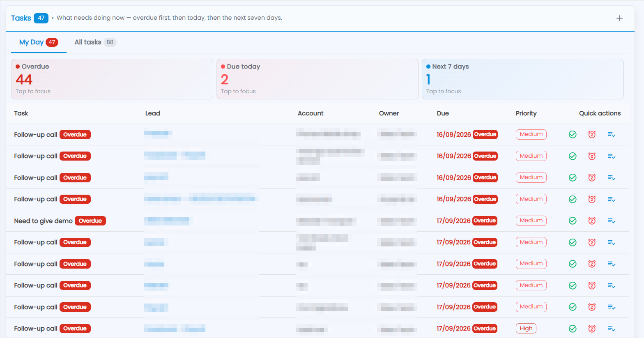
Task: Click the Lead column header
Action: point(153,113)
